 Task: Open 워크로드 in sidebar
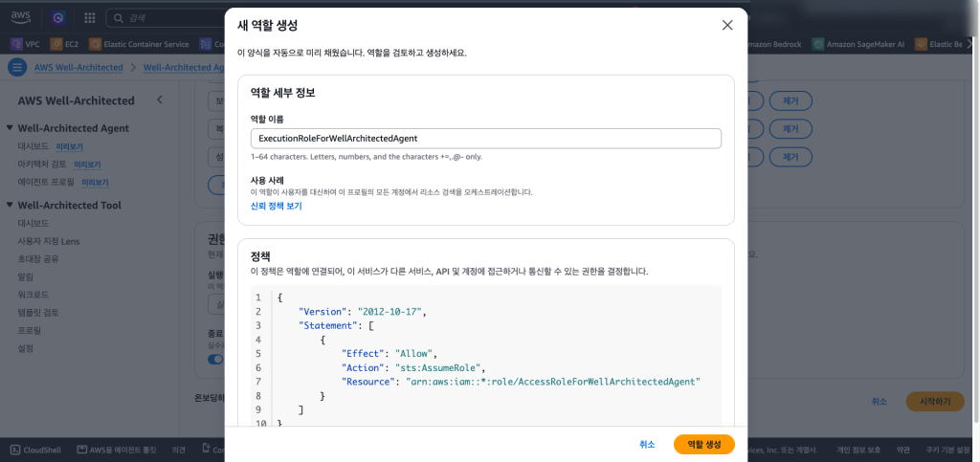(x=33, y=294)
